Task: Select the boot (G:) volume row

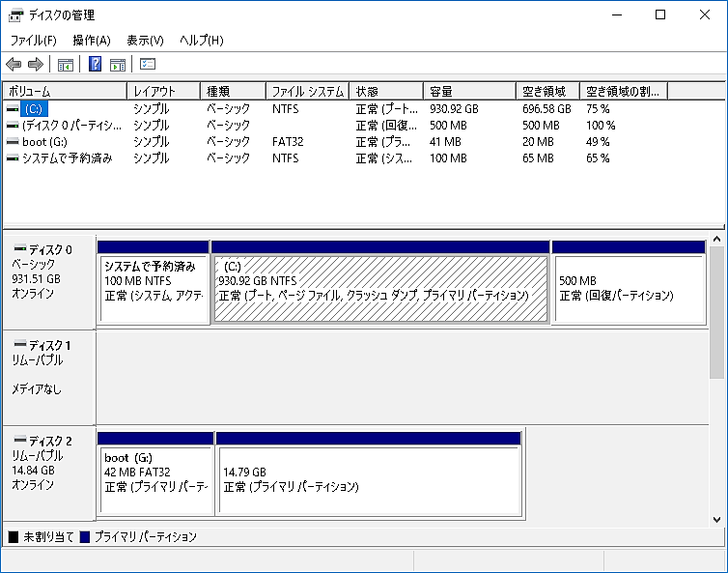Action: 363,142
